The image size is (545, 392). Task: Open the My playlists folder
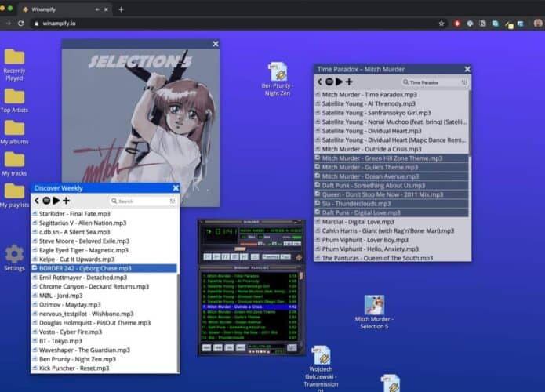tap(14, 195)
